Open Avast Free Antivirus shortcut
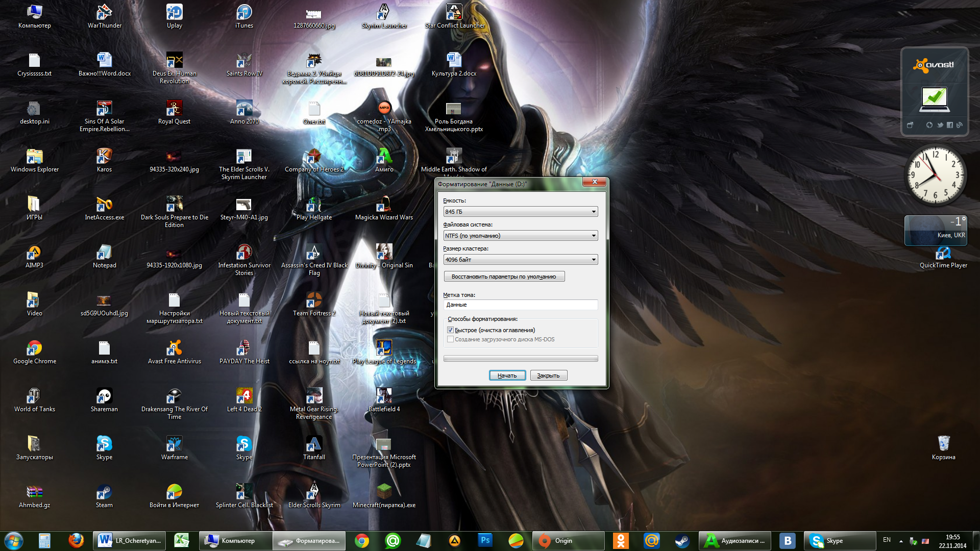The image size is (980, 551). (174, 352)
